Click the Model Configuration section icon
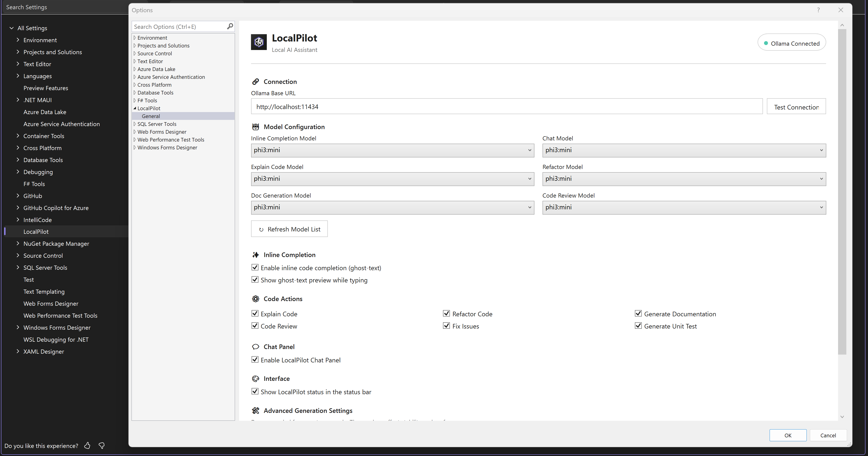This screenshot has width=868, height=456. (255, 127)
